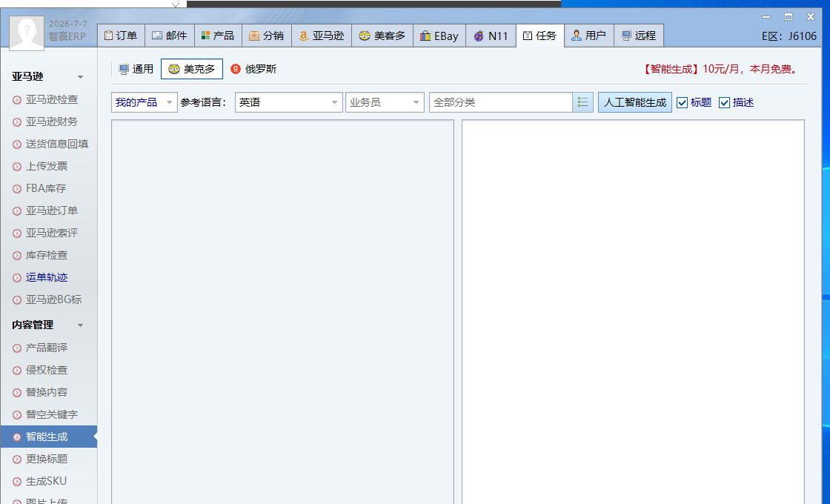This screenshot has width=830, height=504.
Task: Click the 远程 monitor icon tab
Action: pyautogui.click(x=638, y=36)
